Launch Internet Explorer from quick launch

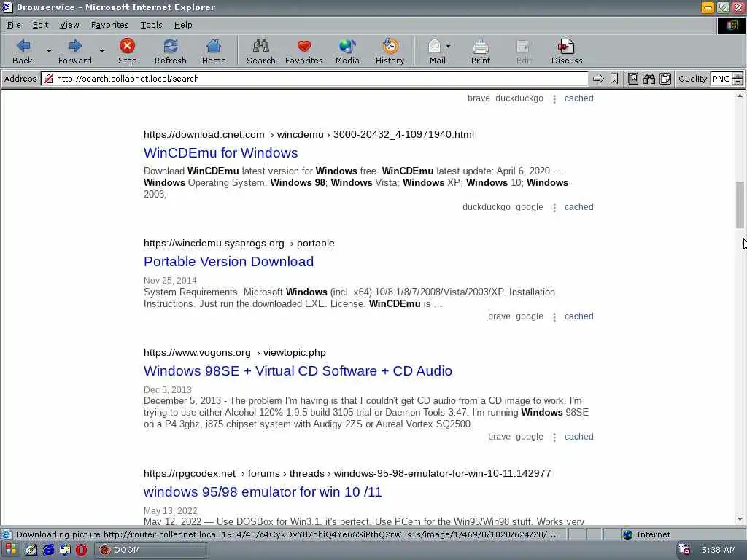click(x=49, y=550)
